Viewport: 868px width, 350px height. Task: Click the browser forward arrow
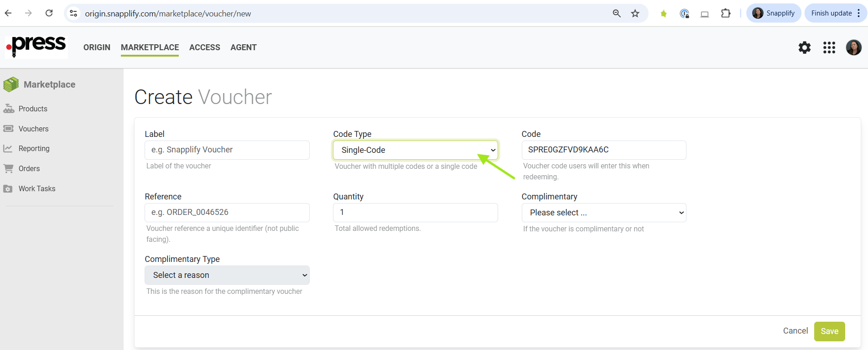pos(28,13)
